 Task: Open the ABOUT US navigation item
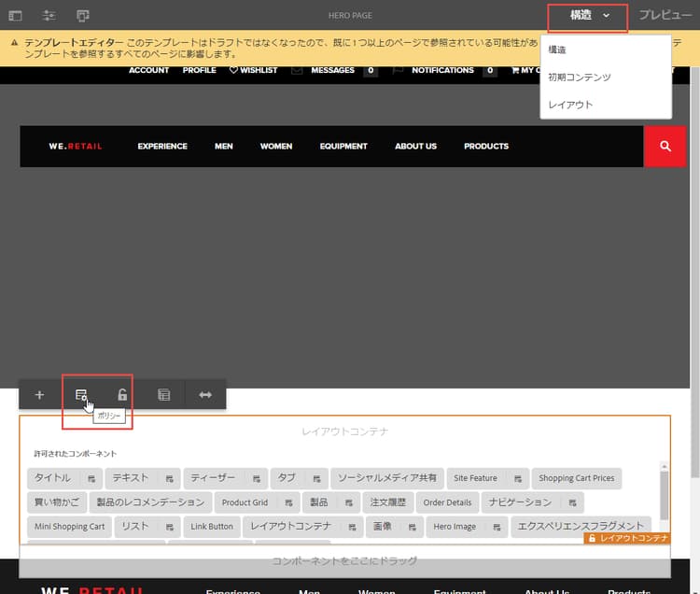[x=415, y=147]
